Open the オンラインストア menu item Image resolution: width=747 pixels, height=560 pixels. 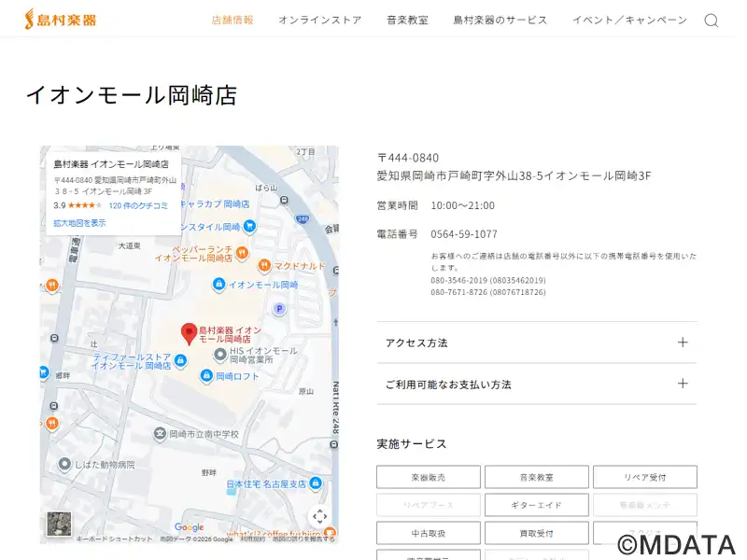tap(319, 20)
